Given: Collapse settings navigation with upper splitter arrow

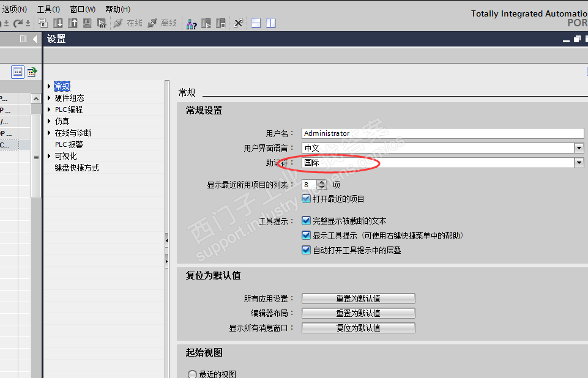Looking at the screenshot, I should (167, 240).
